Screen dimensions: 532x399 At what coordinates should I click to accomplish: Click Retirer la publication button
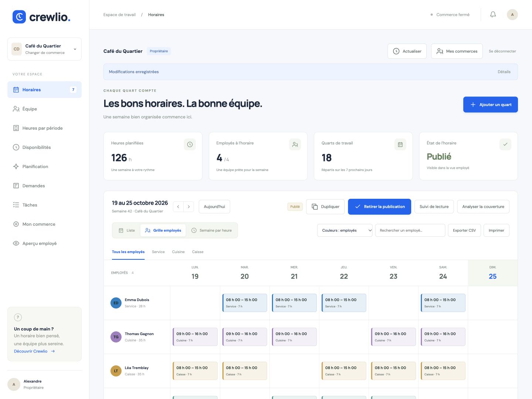coord(379,207)
